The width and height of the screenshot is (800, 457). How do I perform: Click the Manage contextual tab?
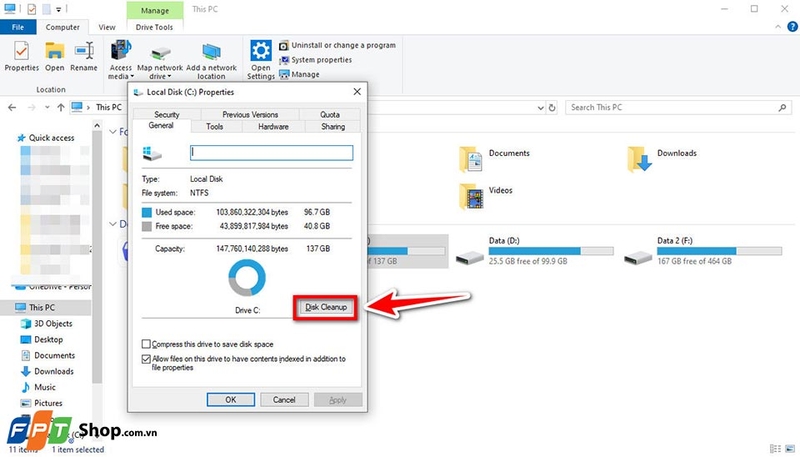[x=155, y=10]
